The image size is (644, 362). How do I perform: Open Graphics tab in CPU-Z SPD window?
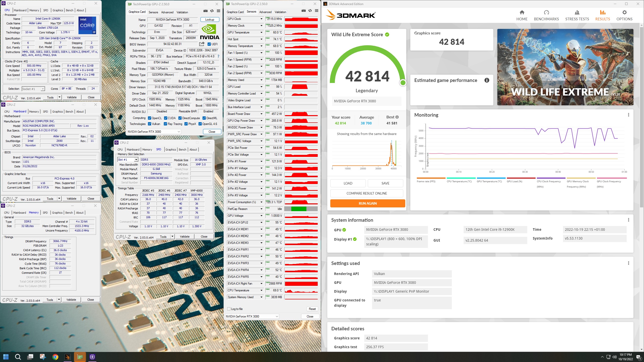point(171,150)
